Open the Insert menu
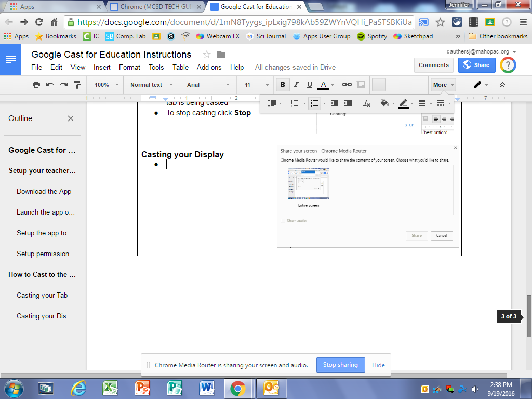The height and width of the screenshot is (399, 532). click(x=102, y=67)
